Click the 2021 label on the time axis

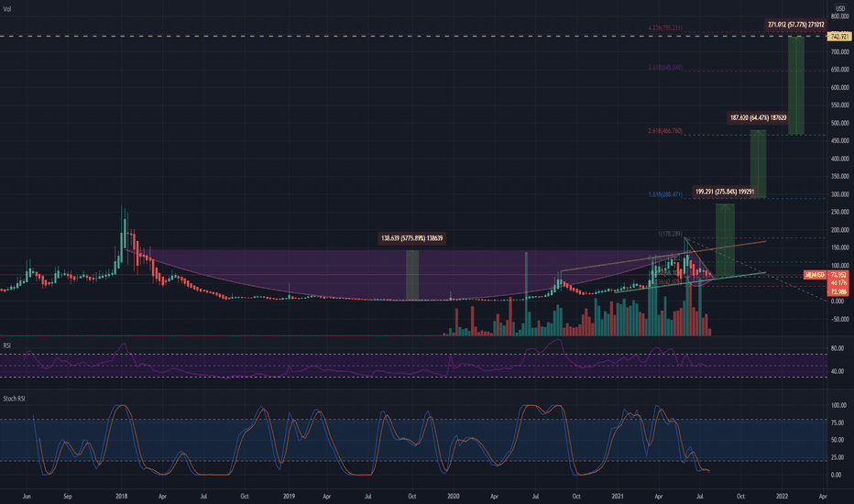[618, 497]
